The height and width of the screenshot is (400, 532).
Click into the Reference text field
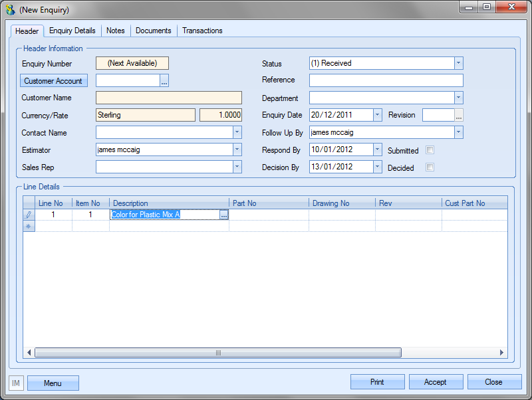pyautogui.click(x=386, y=80)
